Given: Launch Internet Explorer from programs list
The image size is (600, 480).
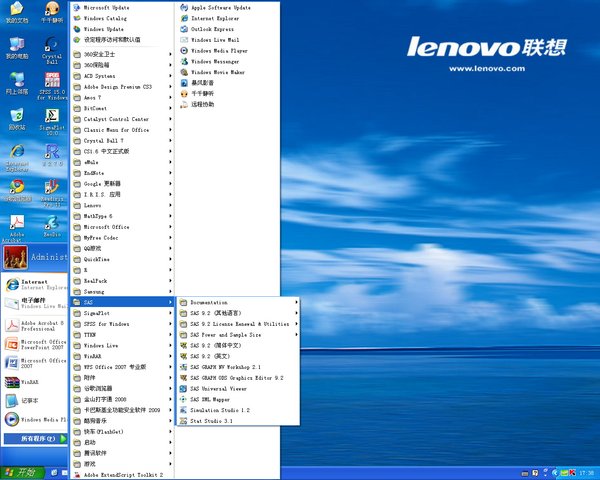Looking at the screenshot, I should pyautogui.click(x=227, y=18).
